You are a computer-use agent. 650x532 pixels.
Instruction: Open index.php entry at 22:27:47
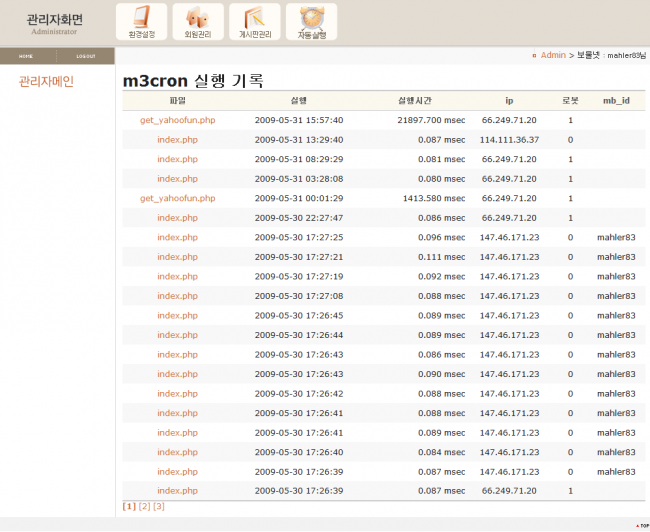pos(177,218)
